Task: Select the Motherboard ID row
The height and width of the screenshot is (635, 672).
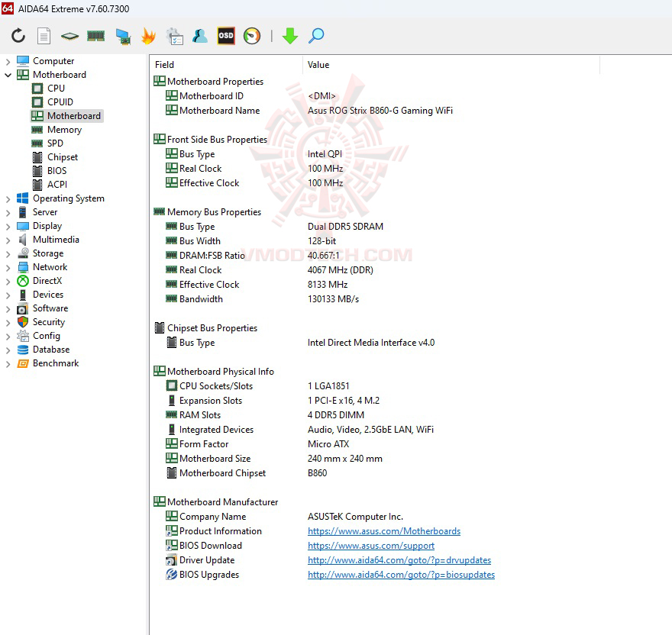Action: (x=250, y=96)
